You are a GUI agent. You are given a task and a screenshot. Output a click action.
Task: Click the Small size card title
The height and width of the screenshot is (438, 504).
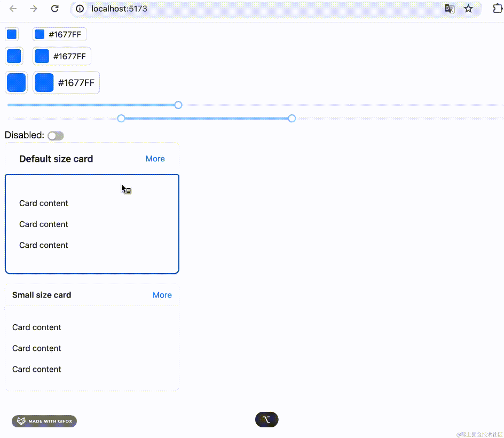[42, 295]
